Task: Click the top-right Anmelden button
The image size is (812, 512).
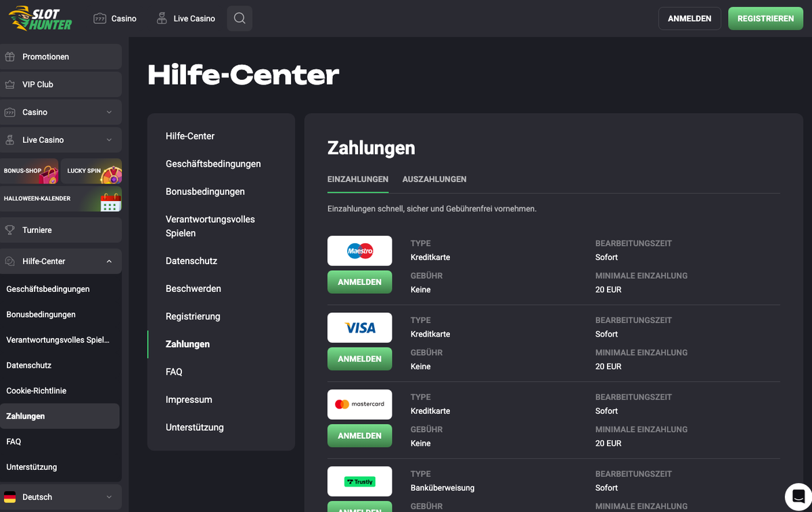Action: (x=690, y=18)
